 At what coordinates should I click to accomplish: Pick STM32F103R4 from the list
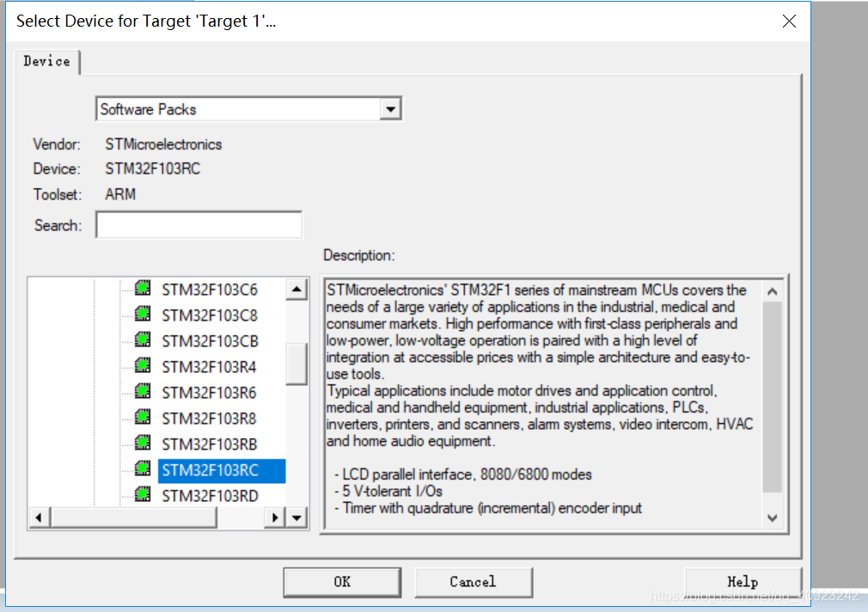209,367
